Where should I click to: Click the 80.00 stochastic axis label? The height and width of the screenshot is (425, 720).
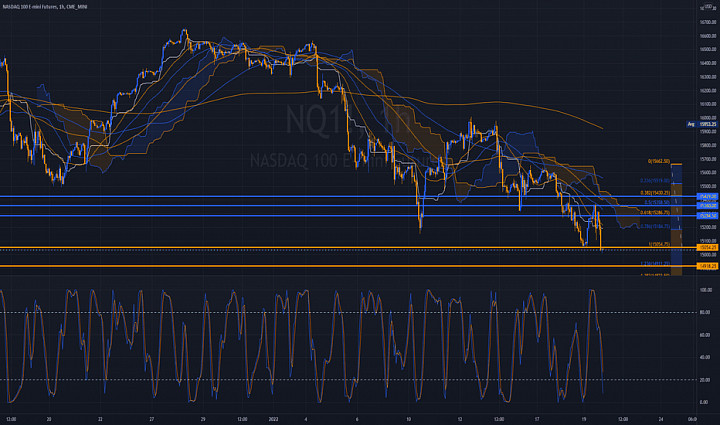[x=705, y=313]
